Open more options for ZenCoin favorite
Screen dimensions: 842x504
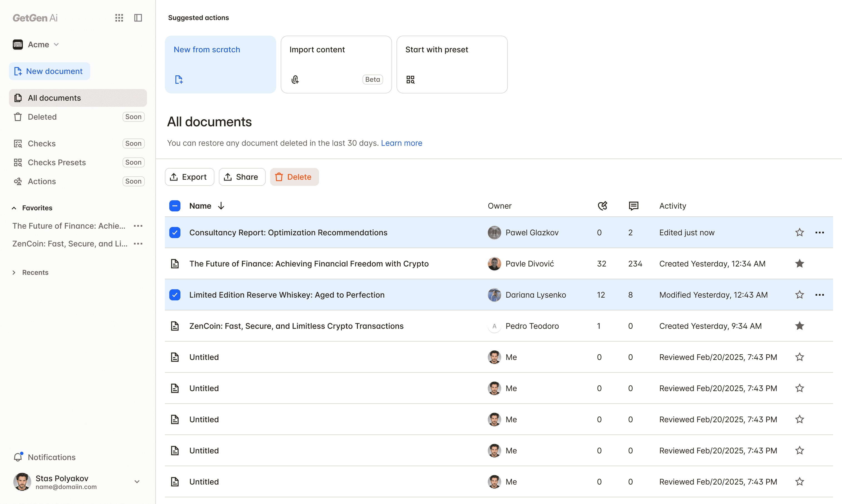pos(138,244)
